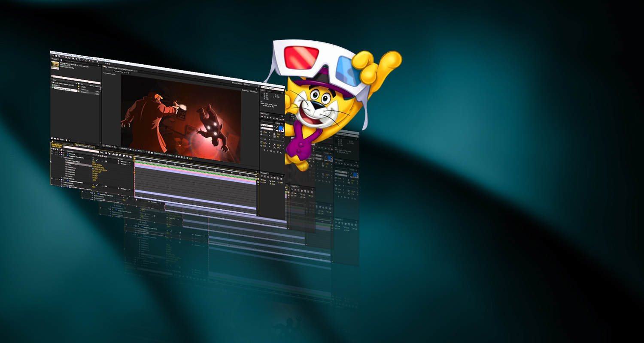This screenshot has width=644, height=343.
Task: Select the active timeline composition tab
Action: (85, 146)
